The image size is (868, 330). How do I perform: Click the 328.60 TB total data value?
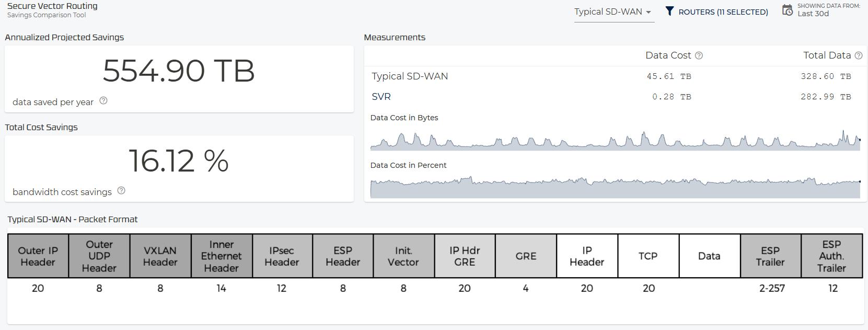click(x=826, y=76)
